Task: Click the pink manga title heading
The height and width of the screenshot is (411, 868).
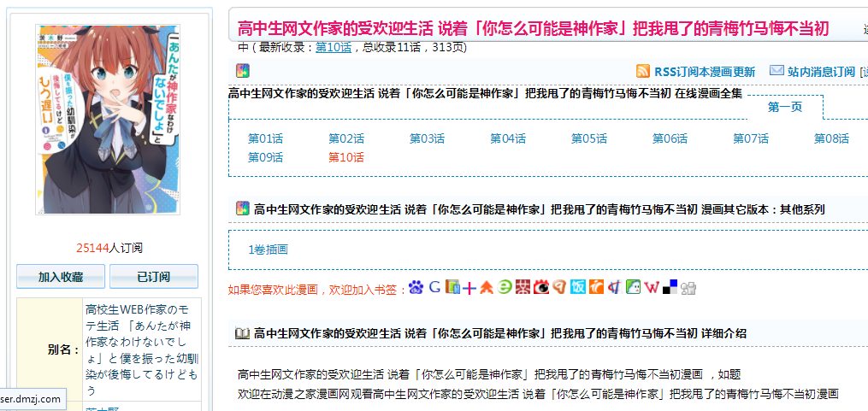Action: (x=533, y=28)
